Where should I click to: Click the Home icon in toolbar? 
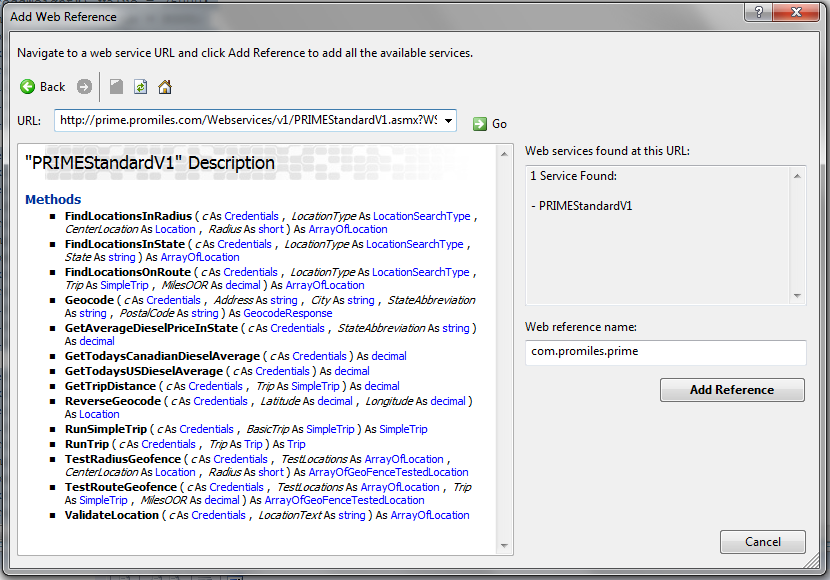point(165,87)
